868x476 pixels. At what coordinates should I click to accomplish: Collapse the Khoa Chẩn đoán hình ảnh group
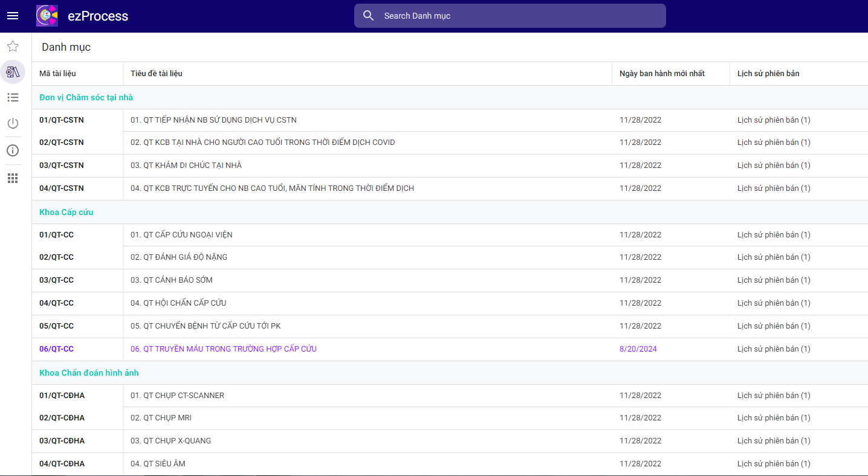coord(89,373)
